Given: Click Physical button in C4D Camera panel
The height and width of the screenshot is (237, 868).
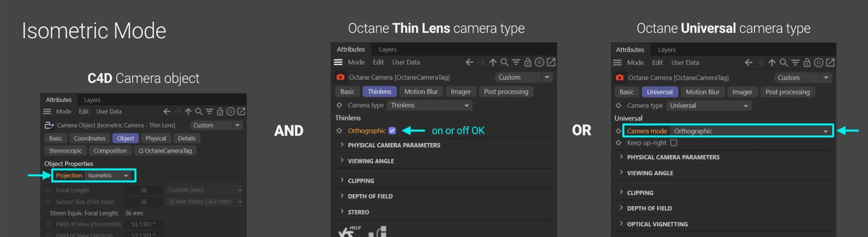Looking at the screenshot, I should coord(156,138).
